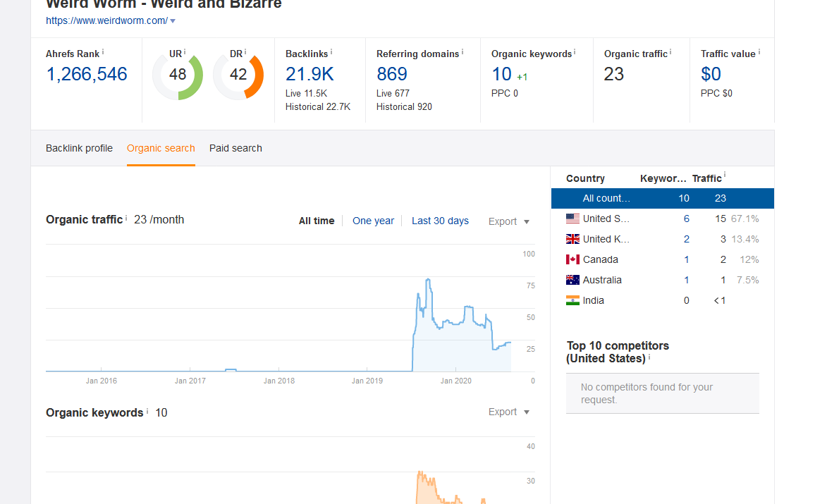Click the UR info icon
Viewport: 827px width, 504px height.
(x=185, y=51)
